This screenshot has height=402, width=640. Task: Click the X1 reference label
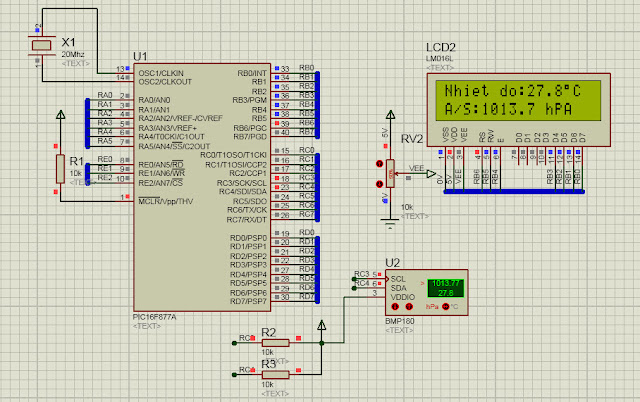(x=69, y=42)
